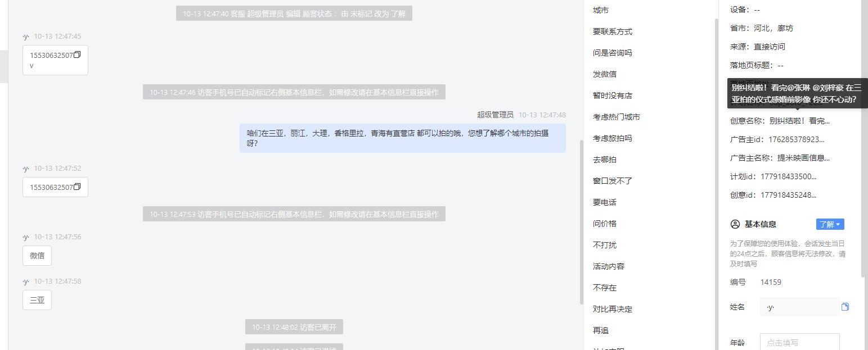The width and height of the screenshot is (868, 350).
Task: Click the 超级管理员 reply about 三亚 丽江 stores
Action: click(x=403, y=138)
